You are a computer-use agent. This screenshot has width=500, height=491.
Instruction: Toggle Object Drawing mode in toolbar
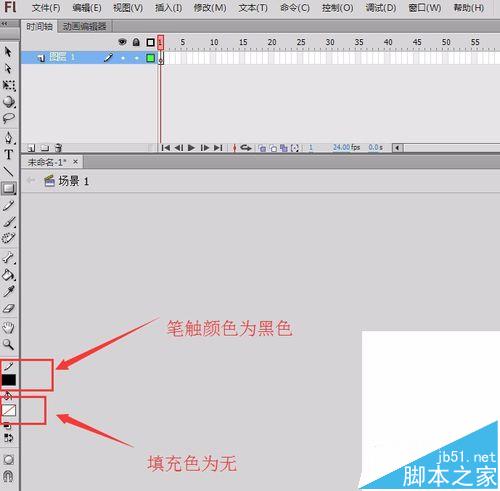(x=8, y=460)
